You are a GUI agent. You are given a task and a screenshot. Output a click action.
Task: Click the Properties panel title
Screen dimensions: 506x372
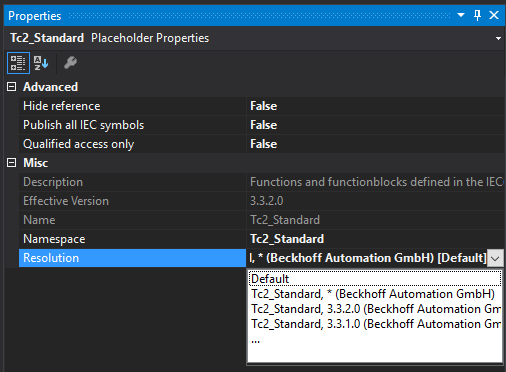(35, 16)
